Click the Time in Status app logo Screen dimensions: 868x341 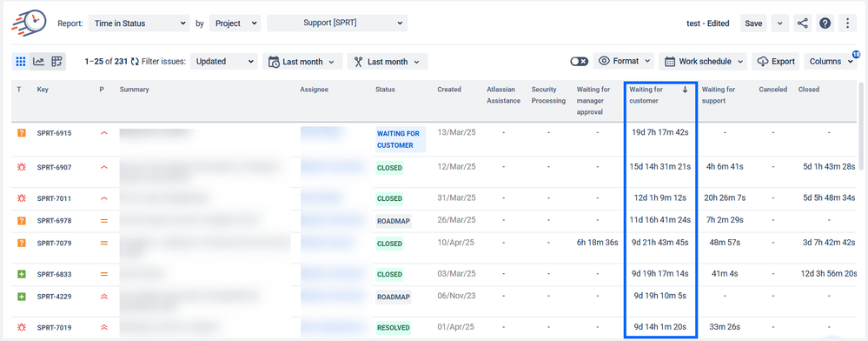point(28,23)
